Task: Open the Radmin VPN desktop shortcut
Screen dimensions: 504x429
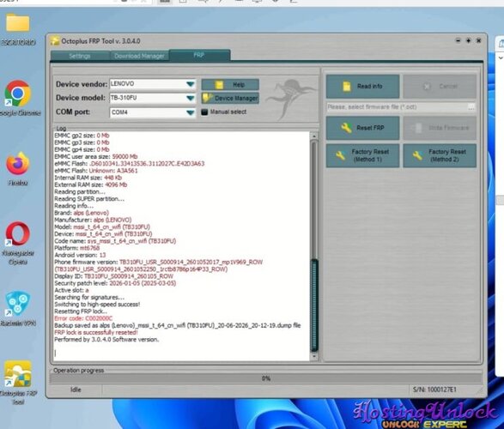Action: tap(18, 309)
